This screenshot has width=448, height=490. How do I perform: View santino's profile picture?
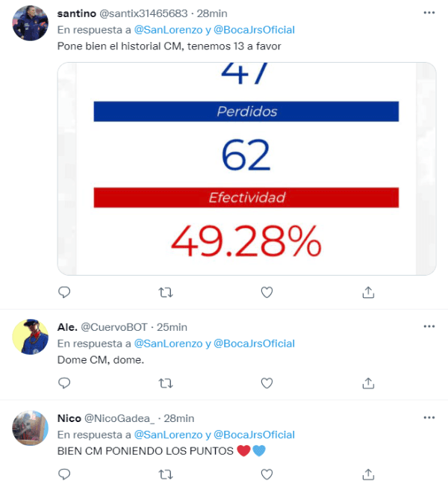(x=31, y=23)
